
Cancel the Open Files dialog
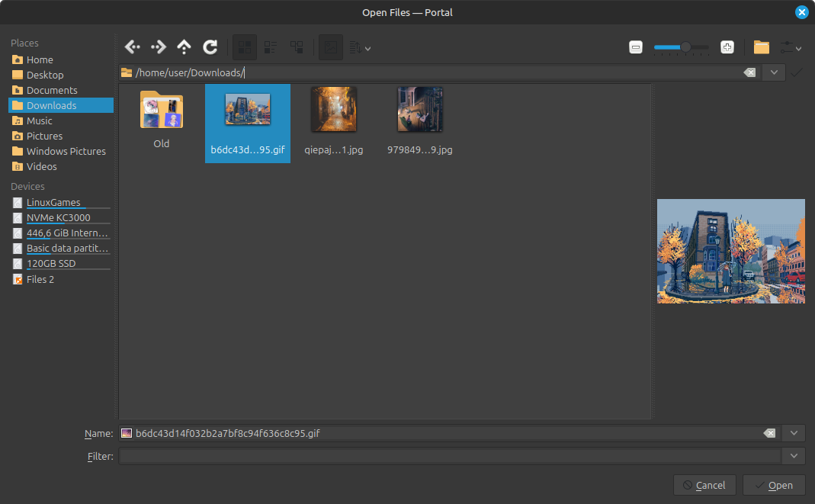pyautogui.click(x=704, y=485)
